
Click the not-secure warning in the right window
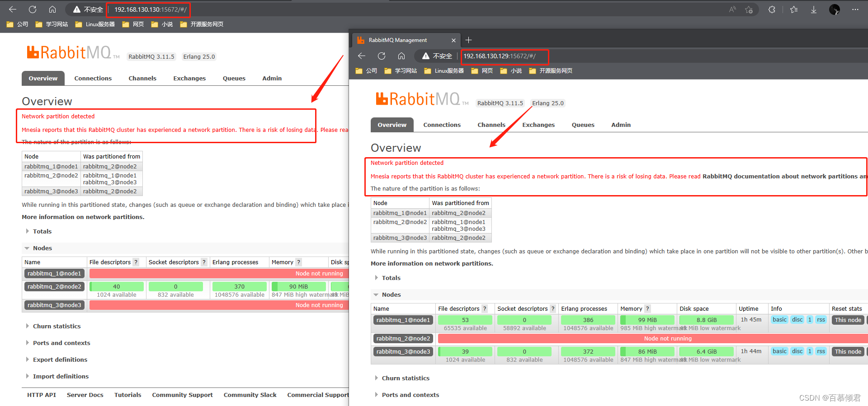(437, 56)
